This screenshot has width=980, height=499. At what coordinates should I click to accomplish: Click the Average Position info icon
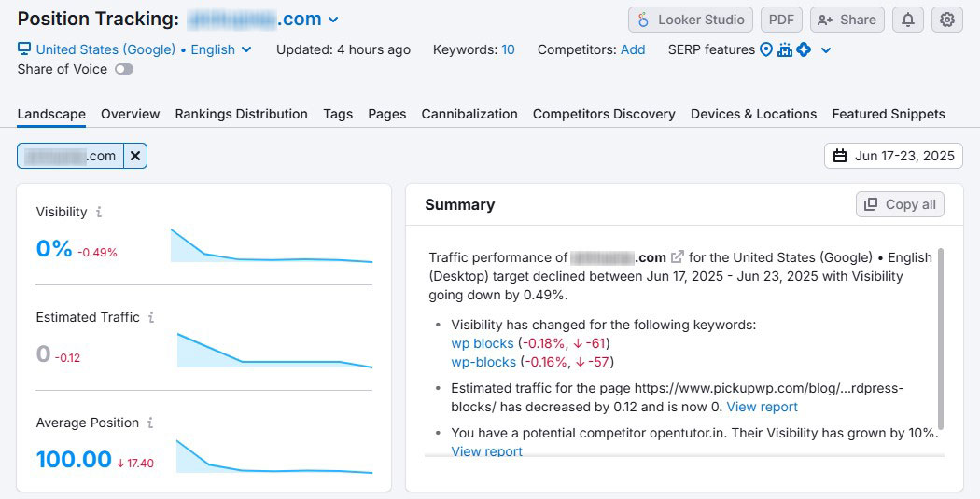[149, 423]
